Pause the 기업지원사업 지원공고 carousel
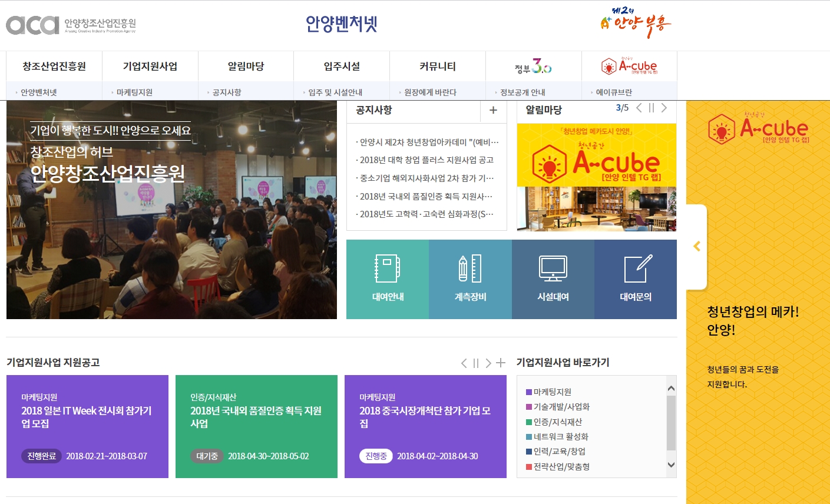Screen dimensions: 830x504 [x=476, y=363]
